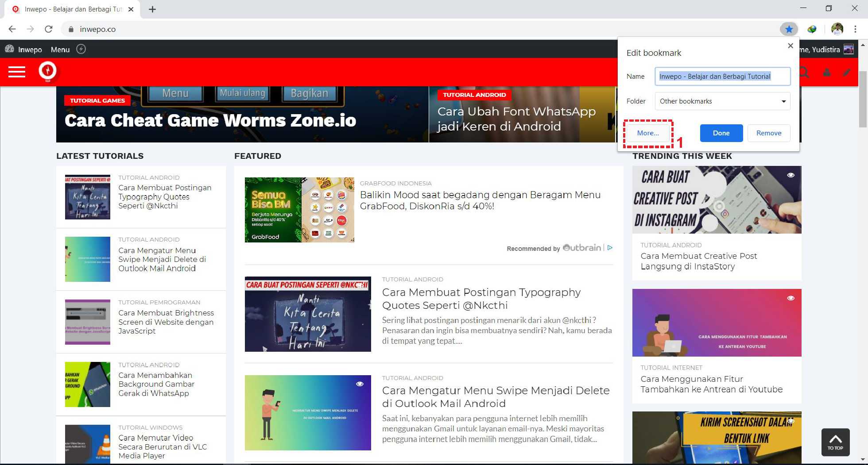Click the TUTORIAL INTERNET category label
This screenshot has width=868, height=465.
pyautogui.click(x=671, y=368)
